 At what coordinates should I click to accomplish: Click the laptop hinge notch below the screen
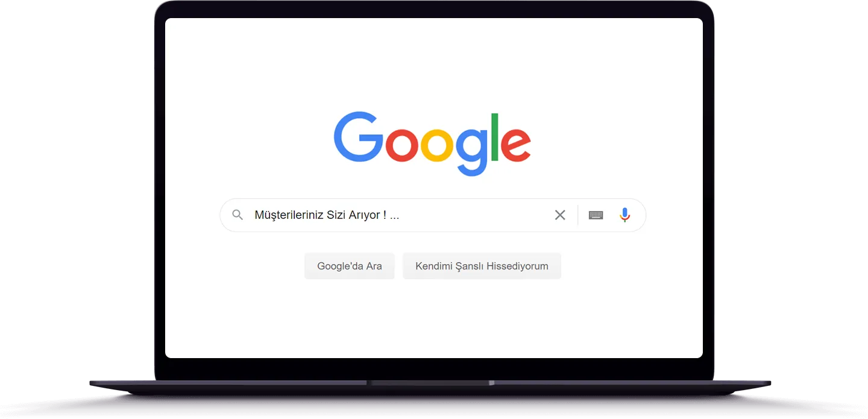coord(433,383)
